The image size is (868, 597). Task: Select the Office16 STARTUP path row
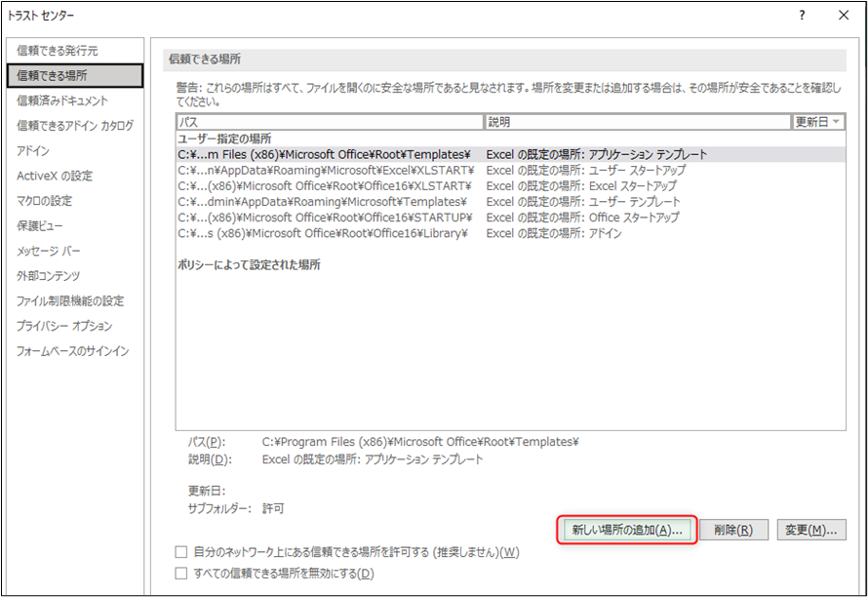[x=510, y=218]
